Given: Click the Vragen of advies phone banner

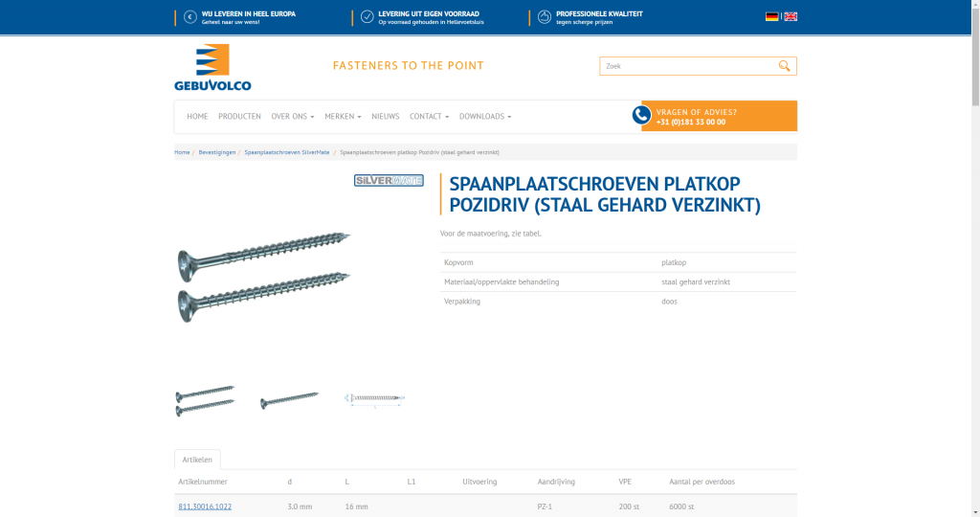Looking at the screenshot, I should pyautogui.click(x=719, y=116).
